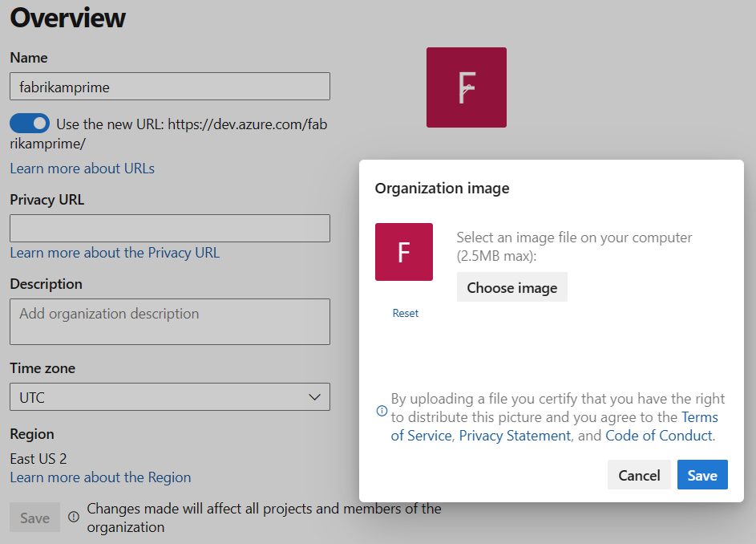Open Learn more about the Privacy URL
Viewport: 756px width, 544px height.
pyautogui.click(x=114, y=253)
